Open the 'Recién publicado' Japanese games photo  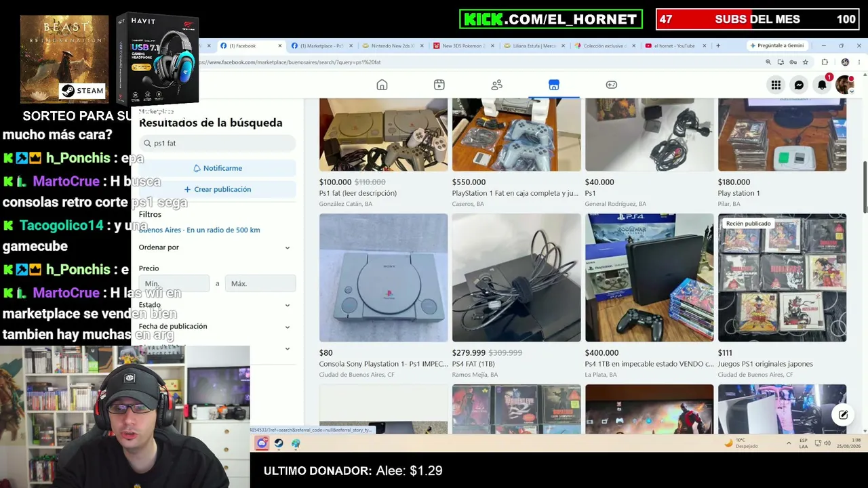(x=783, y=278)
